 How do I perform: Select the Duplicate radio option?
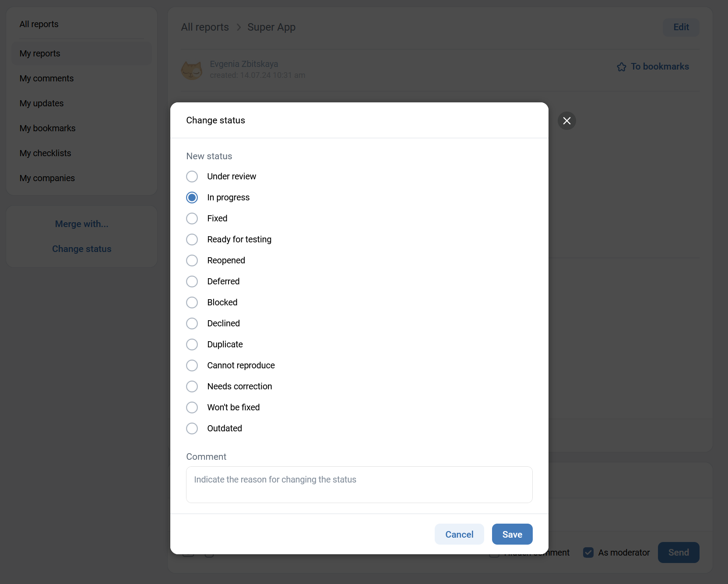pyautogui.click(x=192, y=345)
